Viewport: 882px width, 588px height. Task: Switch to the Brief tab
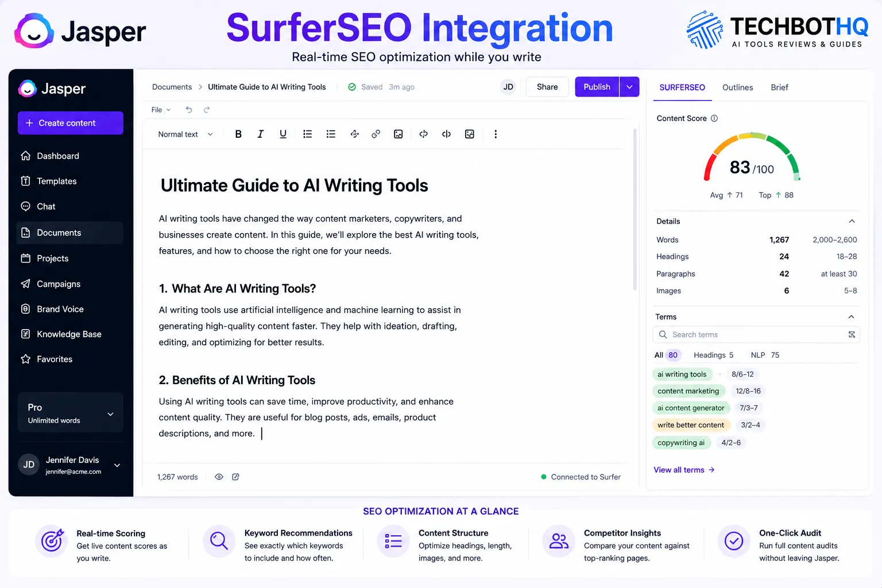(x=779, y=87)
